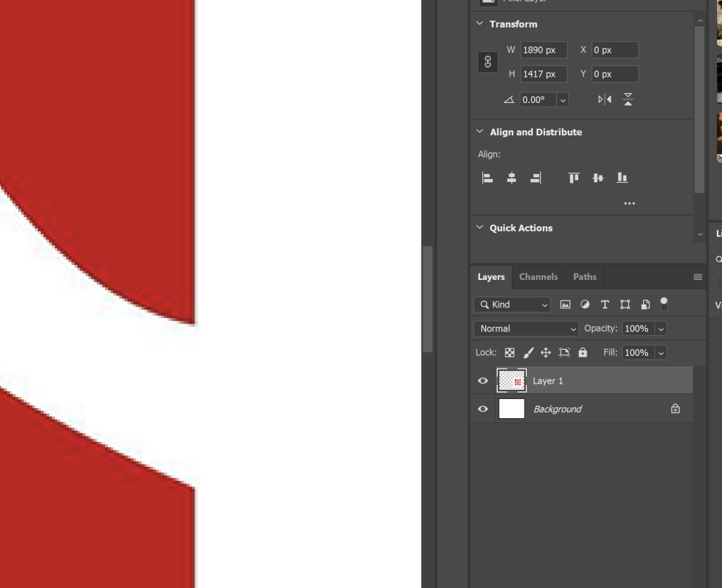The height and width of the screenshot is (588, 722).
Task: Hide the Background layer
Action: (x=482, y=409)
